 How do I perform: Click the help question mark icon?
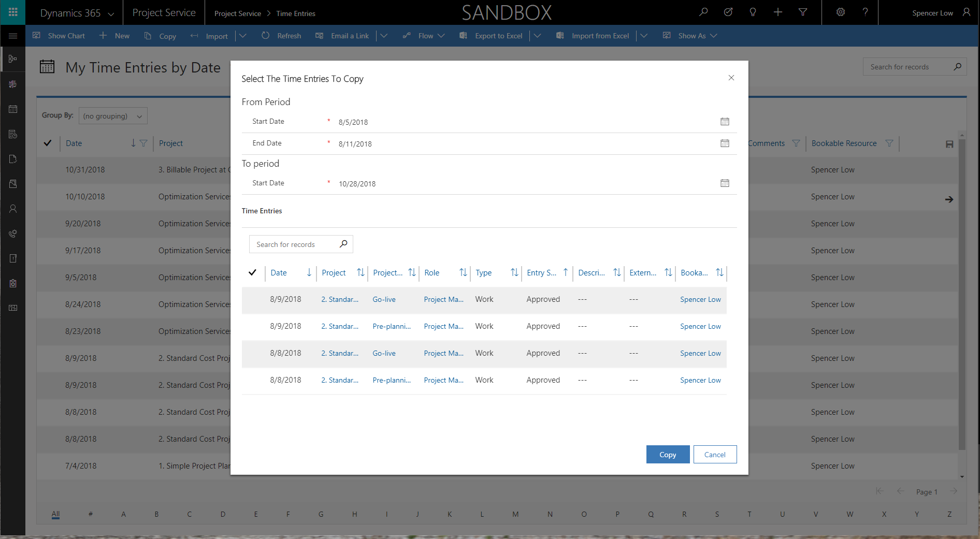tap(866, 12)
